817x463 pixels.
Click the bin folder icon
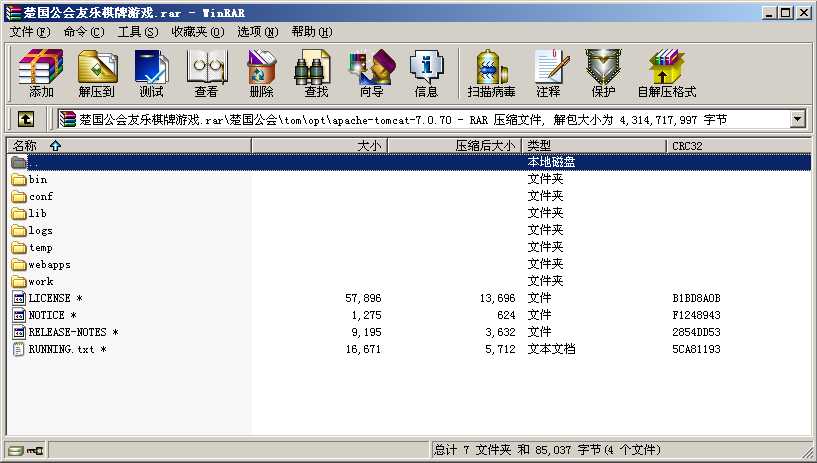(x=19, y=180)
